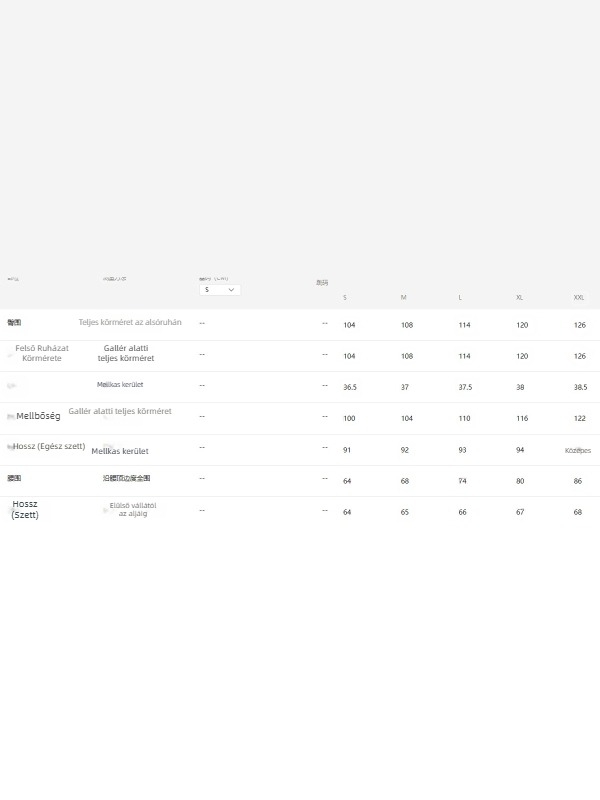Click the 'Mellkas kerület' text beside Hossz (Egész szett)
The height and width of the screenshot is (800, 600).
120,451
